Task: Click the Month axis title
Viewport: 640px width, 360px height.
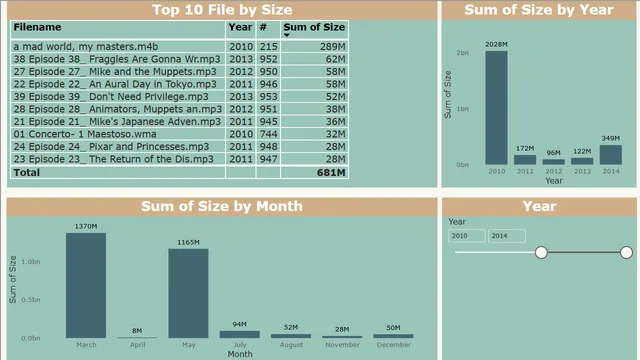Action: tap(240, 354)
